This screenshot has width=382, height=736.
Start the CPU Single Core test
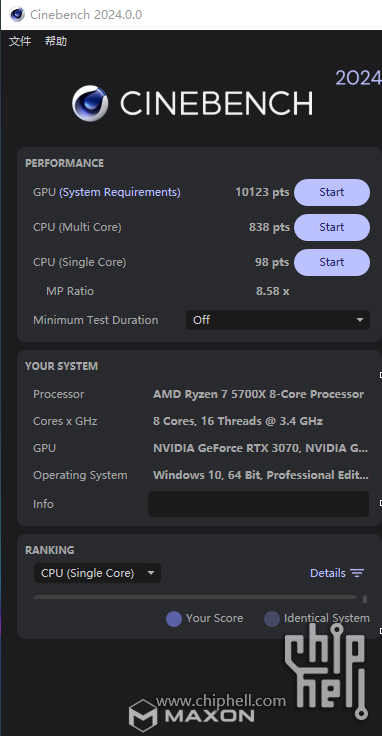(x=332, y=262)
